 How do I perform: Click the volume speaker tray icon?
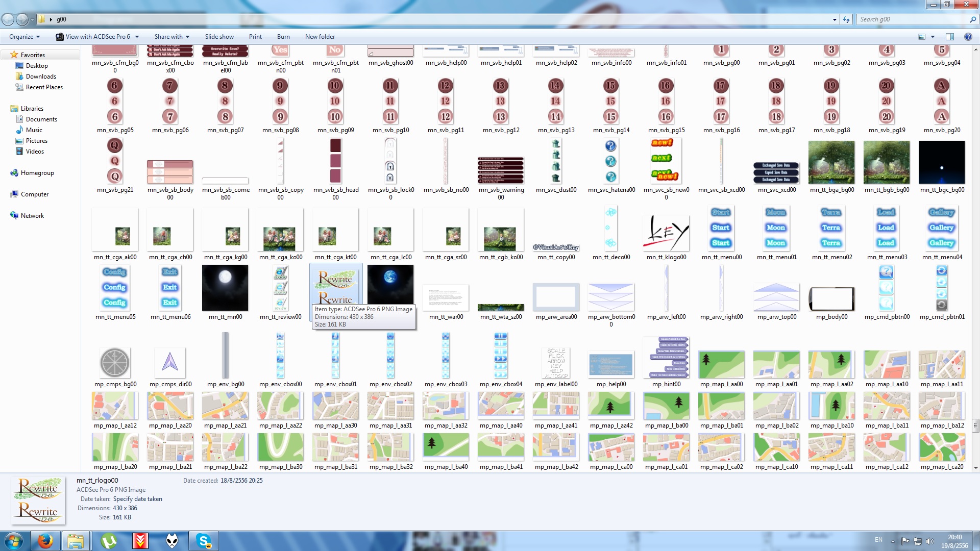point(929,541)
